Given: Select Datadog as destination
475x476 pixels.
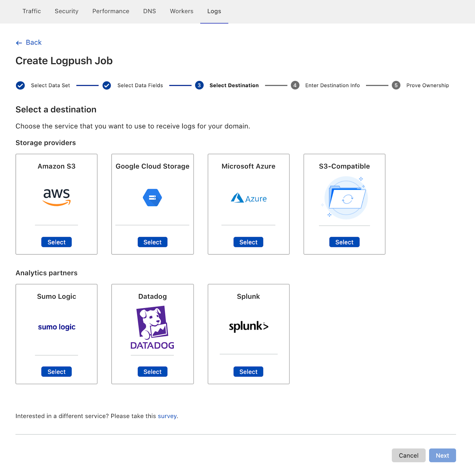Looking at the screenshot, I should (x=152, y=372).
